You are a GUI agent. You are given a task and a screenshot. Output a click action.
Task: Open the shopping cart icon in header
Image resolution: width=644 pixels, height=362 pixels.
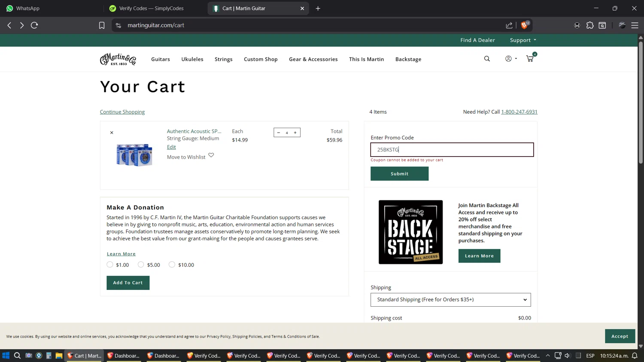[x=530, y=58]
